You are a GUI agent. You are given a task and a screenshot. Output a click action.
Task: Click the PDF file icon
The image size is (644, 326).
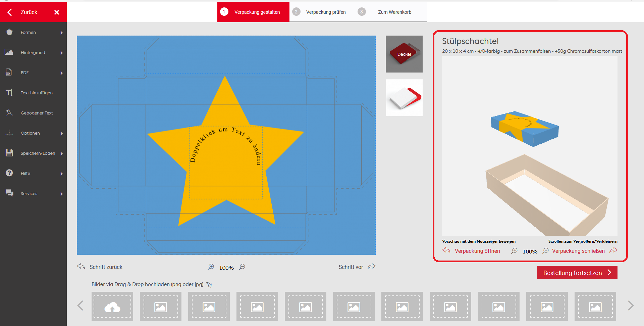(x=9, y=73)
